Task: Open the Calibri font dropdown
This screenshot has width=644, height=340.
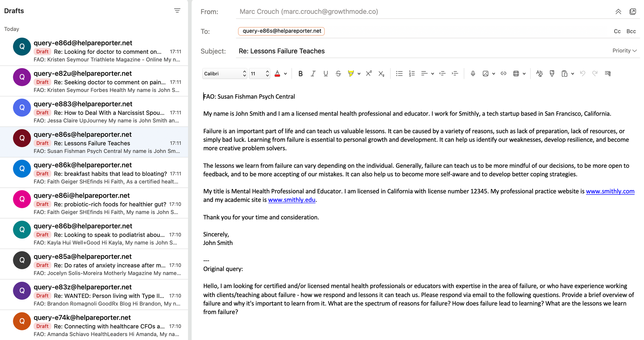Action: coord(225,74)
